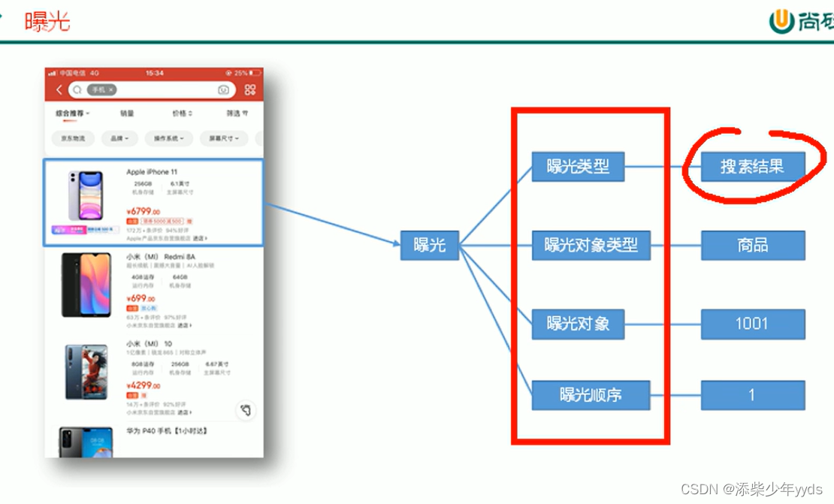Screen dimensions: 834x504
Task: Enter store link on iPhone 11 row
Action: click(x=200, y=238)
